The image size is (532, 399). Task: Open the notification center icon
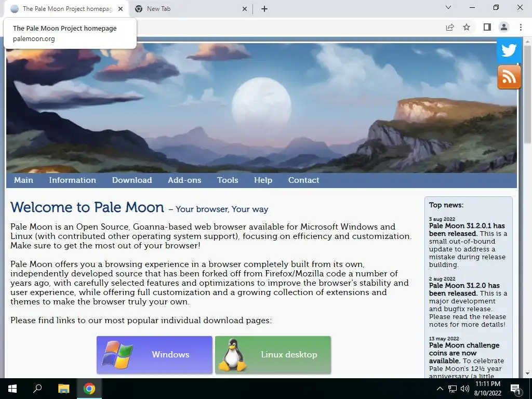[x=515, y=389]
